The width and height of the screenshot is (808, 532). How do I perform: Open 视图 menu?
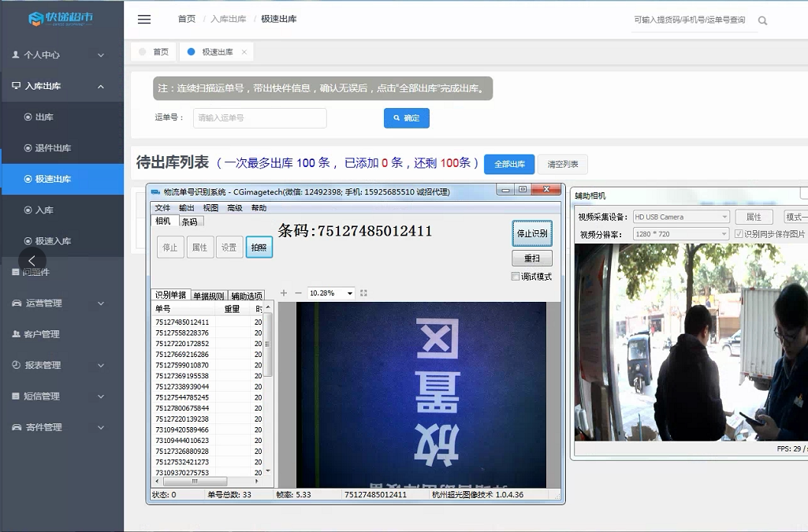click(x=210, y=208)
